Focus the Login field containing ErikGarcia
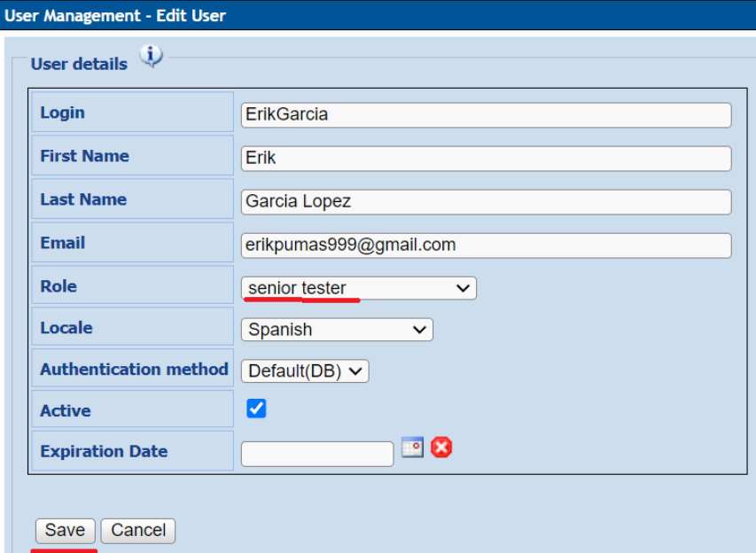Viewport: 756px width, 553px height. [486, 114]
